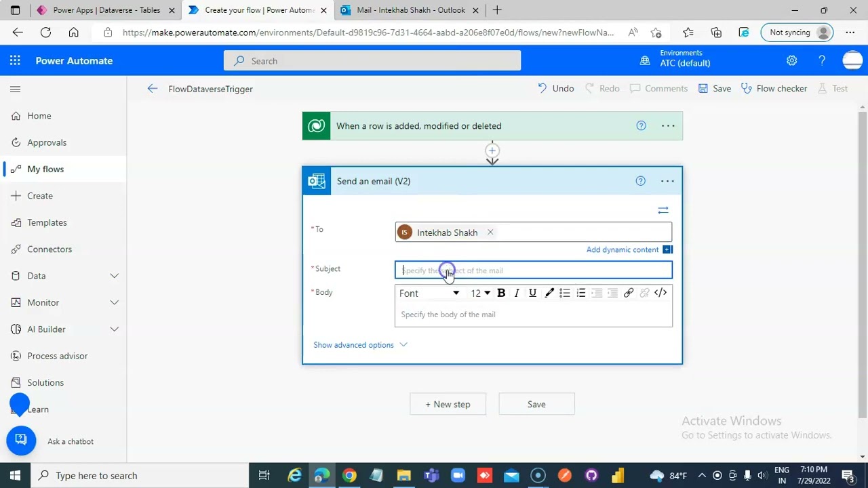This screenshot has height=488, width=868.
Task: Open browser favorites star icon
Action: point(688,33)
